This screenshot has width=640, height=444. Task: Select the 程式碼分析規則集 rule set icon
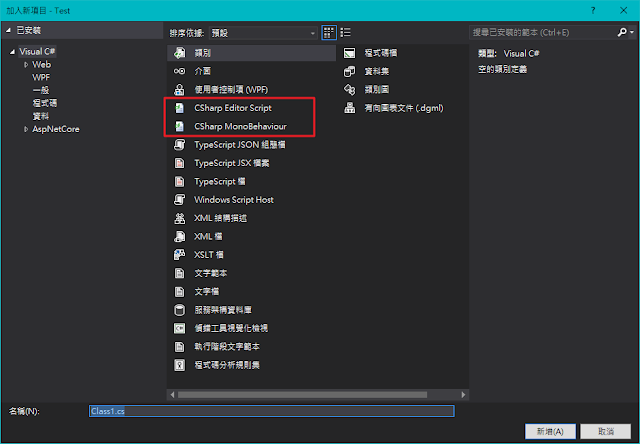coord(180,365)
